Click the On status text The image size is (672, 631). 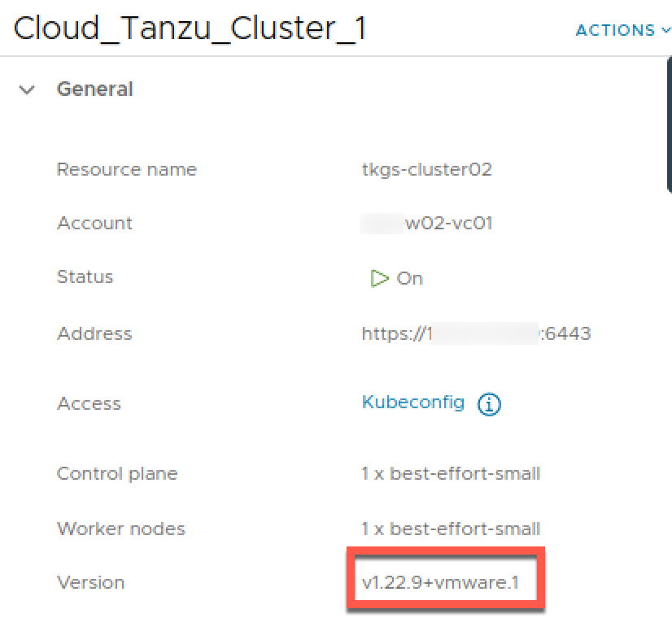410,278
